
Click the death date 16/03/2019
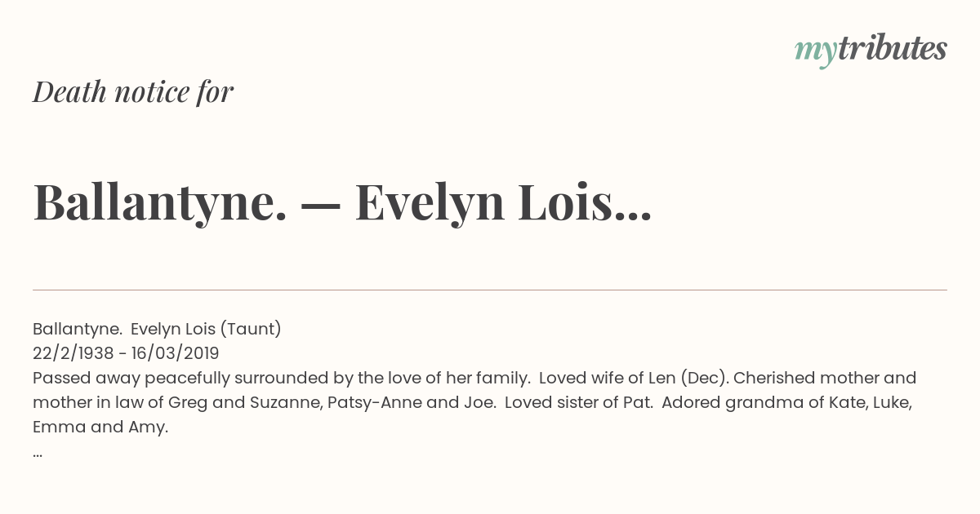[176, 353]
